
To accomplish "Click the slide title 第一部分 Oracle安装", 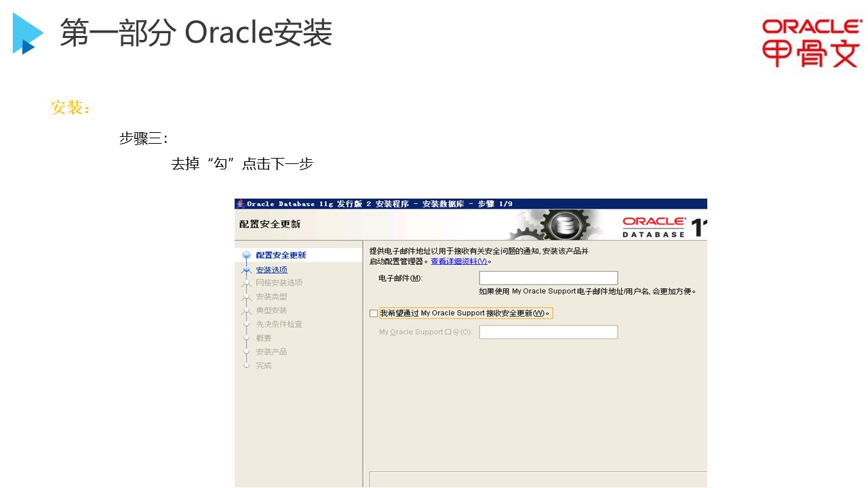I will click(x=196, y=33).
